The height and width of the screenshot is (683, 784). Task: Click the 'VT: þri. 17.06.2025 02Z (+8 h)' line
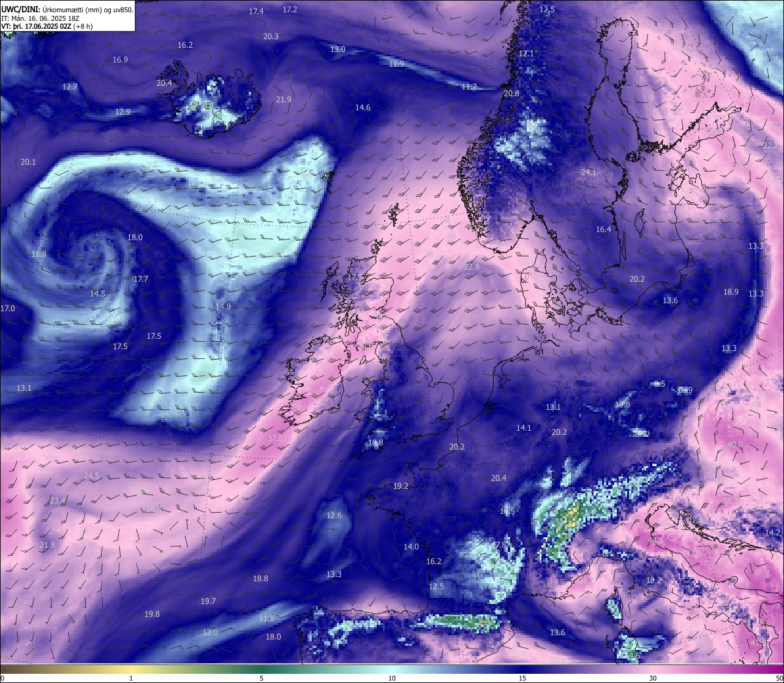pos(47,26)
